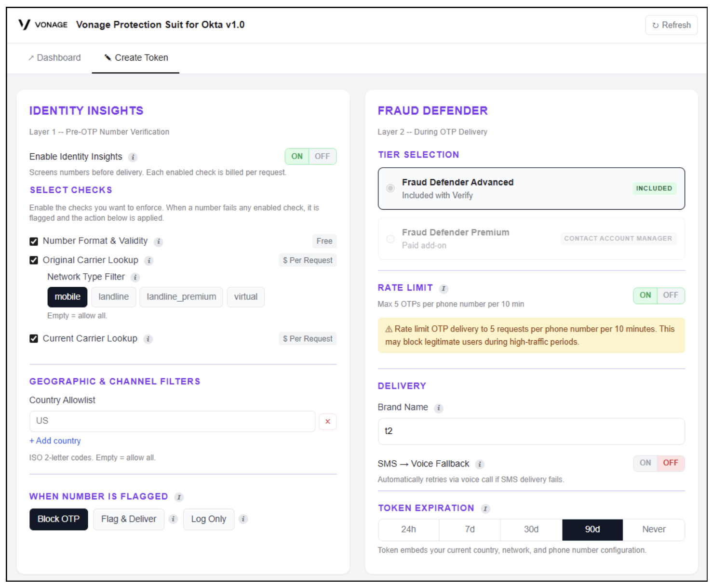Turn SMS Voice Fallback ON
Screen dimensions: 712x588
[x=645, y=463]
